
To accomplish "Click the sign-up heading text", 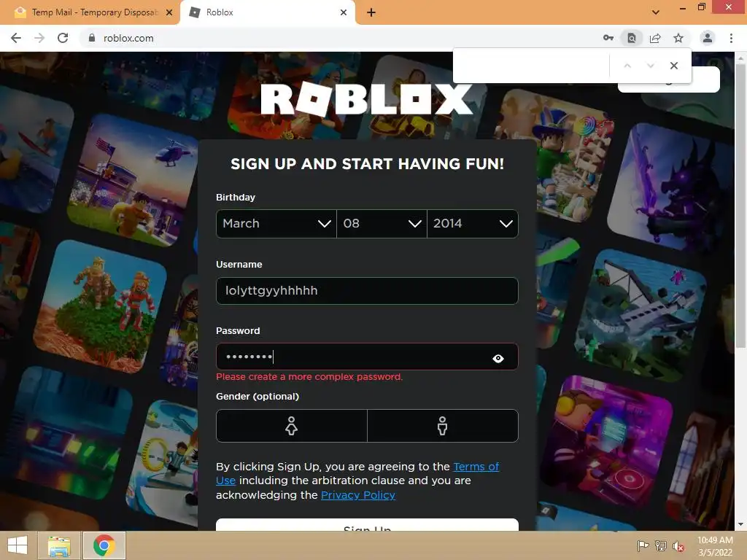I will [x=367, y=164].
